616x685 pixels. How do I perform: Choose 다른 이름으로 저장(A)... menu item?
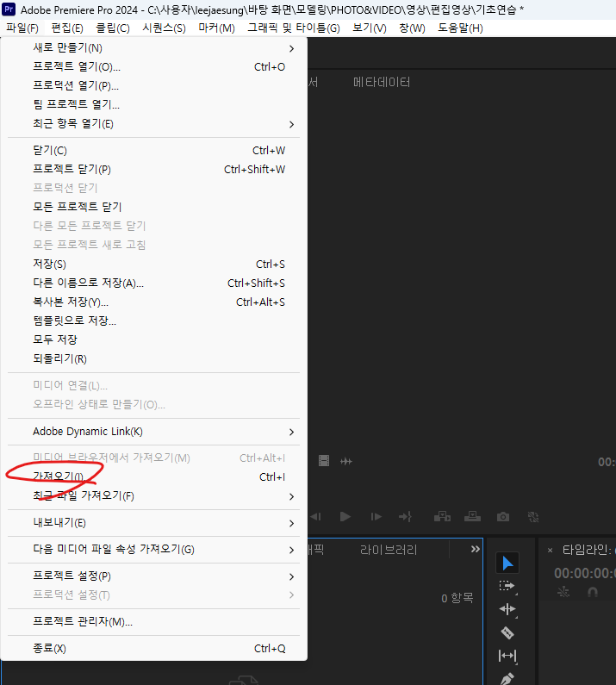coord(153,283)
